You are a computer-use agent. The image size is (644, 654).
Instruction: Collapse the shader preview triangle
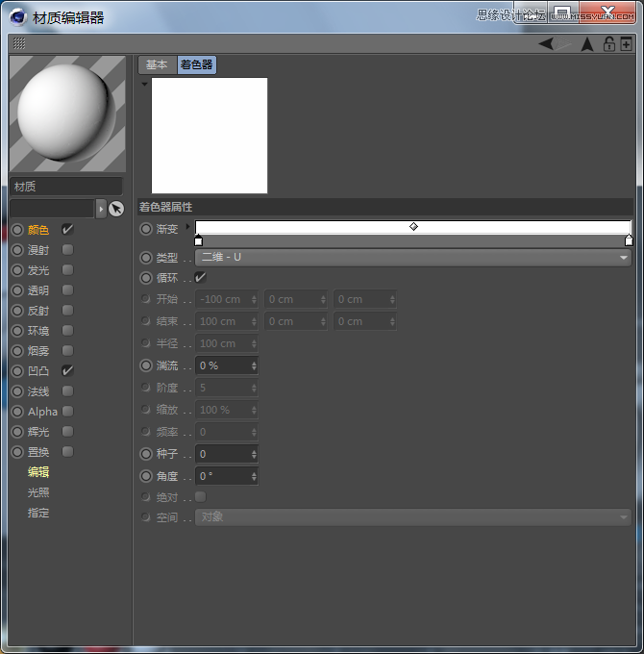tap(144, 85)
